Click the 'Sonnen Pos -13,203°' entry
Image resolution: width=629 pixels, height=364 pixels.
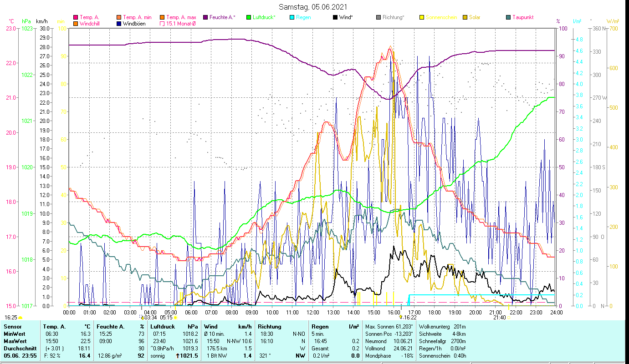(389, 334)
